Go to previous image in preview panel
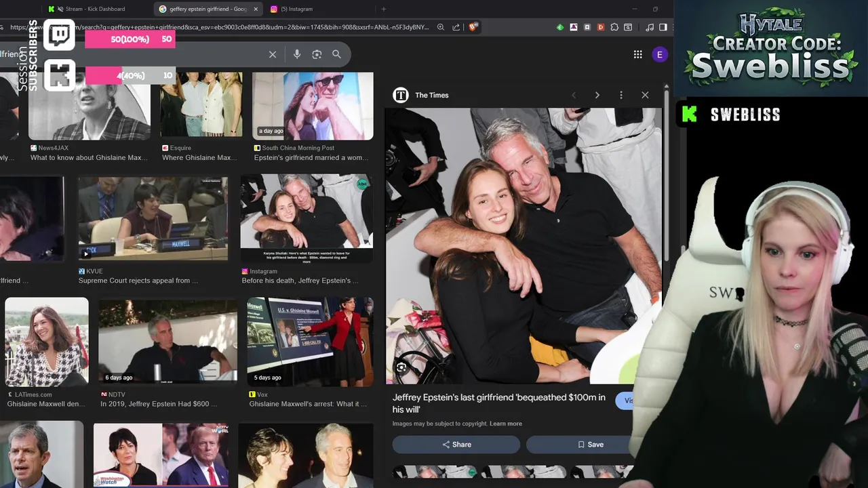 [x=574, y=95]
